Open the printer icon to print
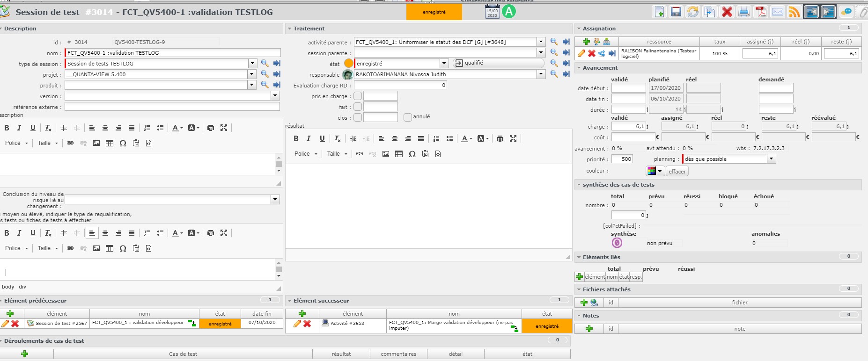Image resolution: width=868 pixels, height=361 pixels. [x=744, y=12]
